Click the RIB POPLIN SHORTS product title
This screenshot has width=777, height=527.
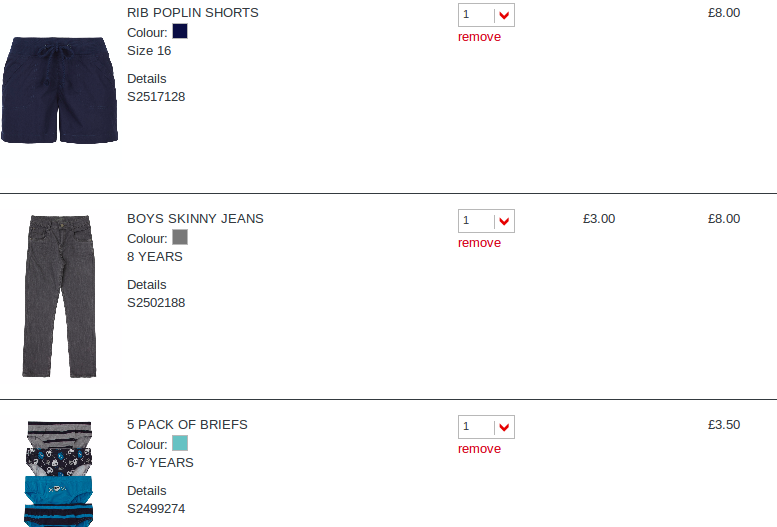[x=193, y=13]
